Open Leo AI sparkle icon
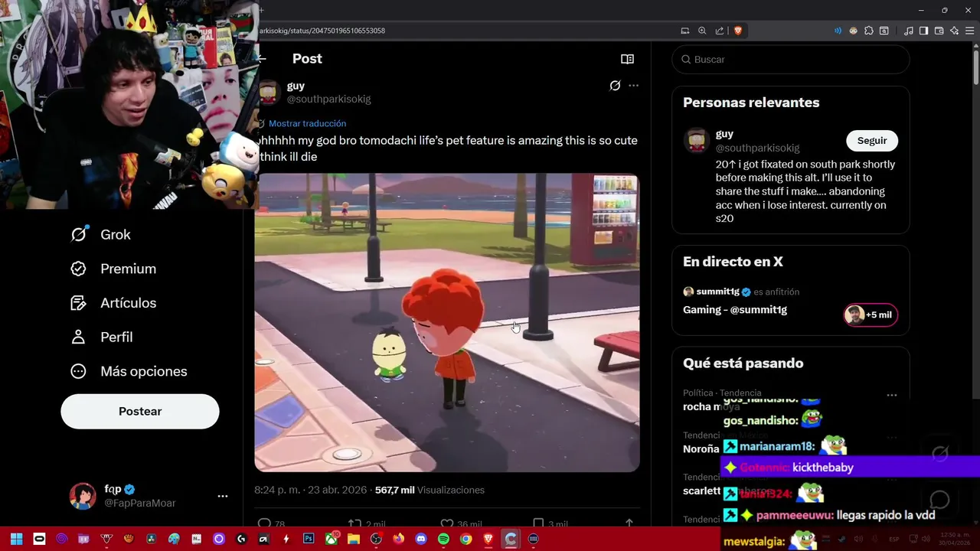Screen dimensions: 980x551 (955, 31)
